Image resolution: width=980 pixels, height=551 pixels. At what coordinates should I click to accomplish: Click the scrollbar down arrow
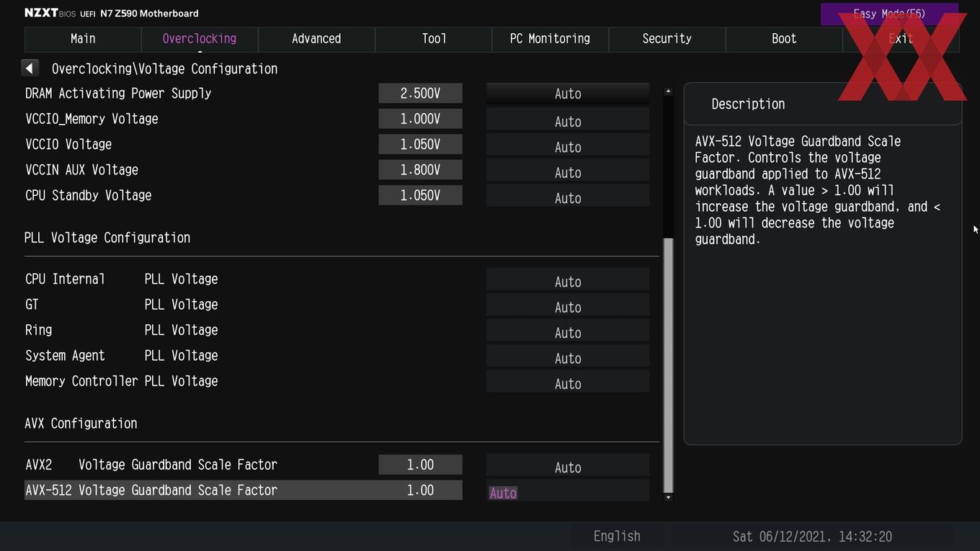668,497
